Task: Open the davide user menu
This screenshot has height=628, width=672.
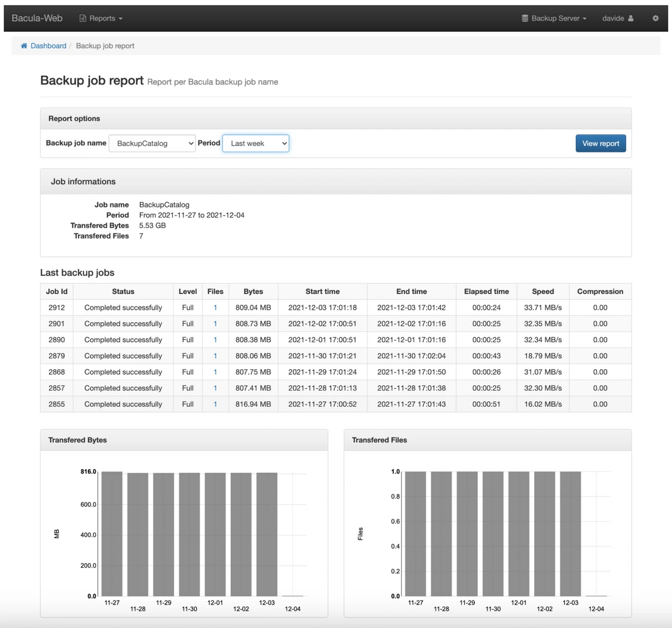Action: [618, 18]
